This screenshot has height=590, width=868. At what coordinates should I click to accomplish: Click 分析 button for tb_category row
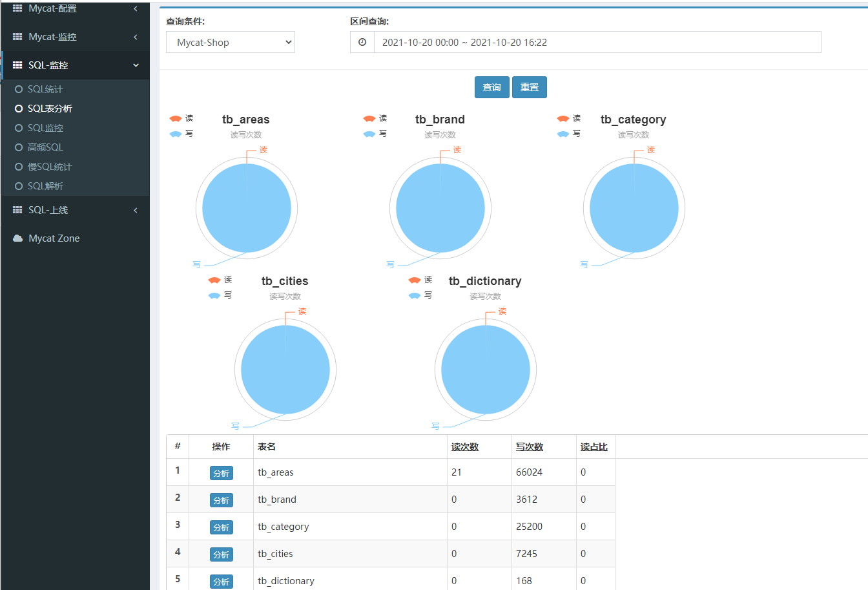click(222, 527)
